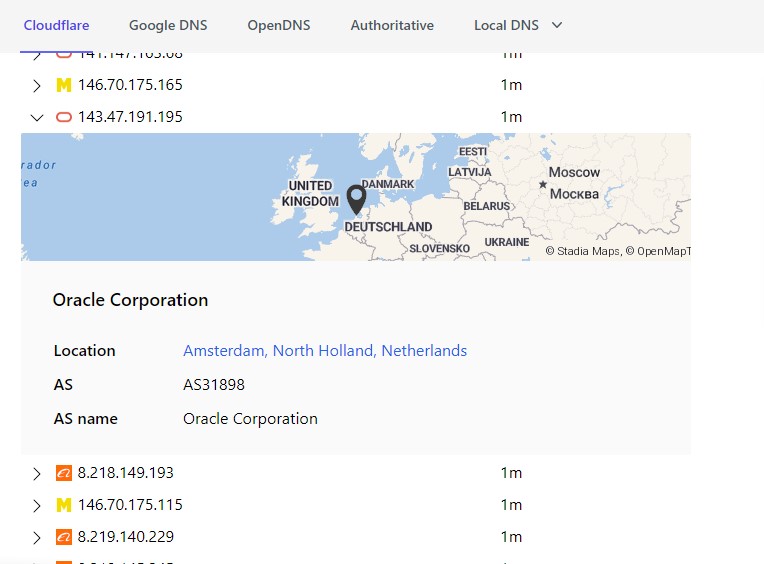Click the yellow M icon beside 146.70.175.115
The image size is (764, 564).
(x=64, y=505)
